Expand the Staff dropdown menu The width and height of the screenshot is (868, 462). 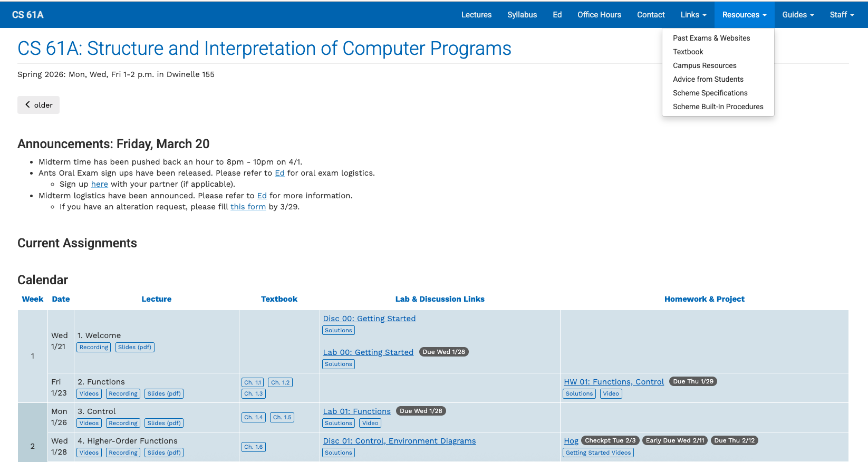click(842, 15)
